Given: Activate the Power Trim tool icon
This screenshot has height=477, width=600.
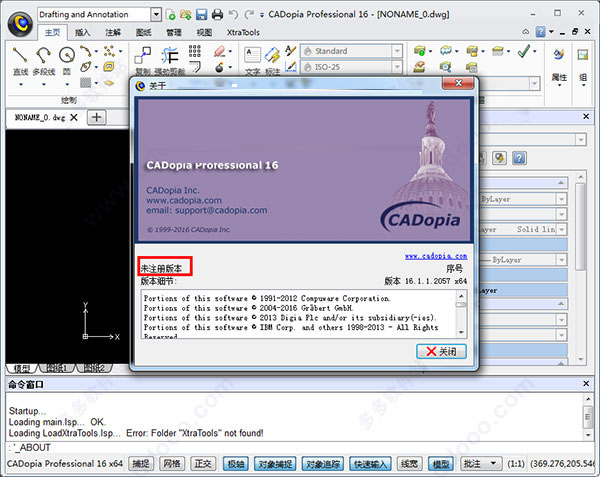Looking at the screenshot, I should tap(170, 56).
